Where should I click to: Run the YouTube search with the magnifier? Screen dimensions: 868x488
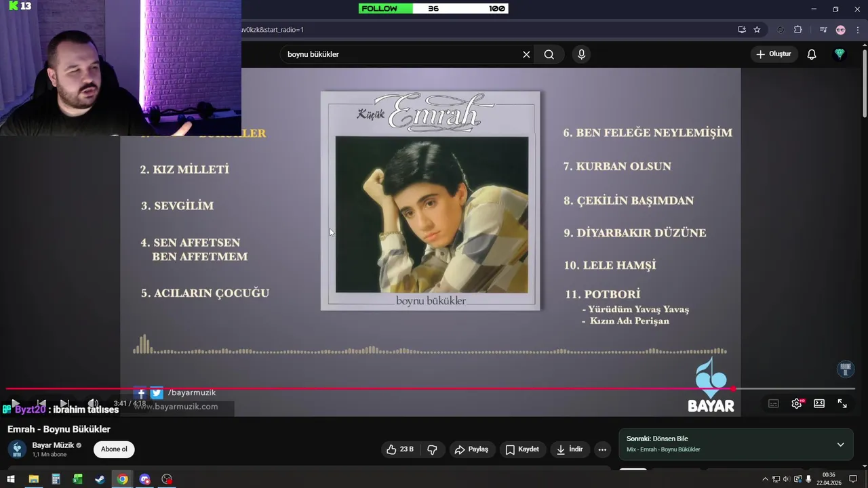pyautogui.click(x=549, y=54)
